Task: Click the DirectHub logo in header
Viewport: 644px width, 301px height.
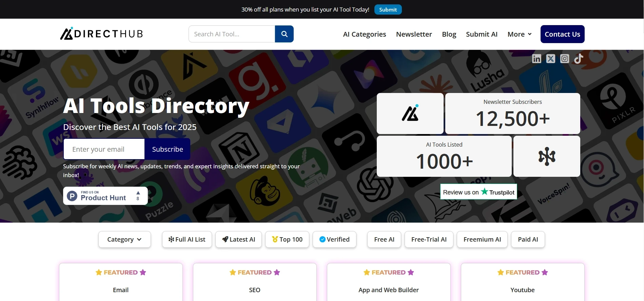Action: pos(101,34)
